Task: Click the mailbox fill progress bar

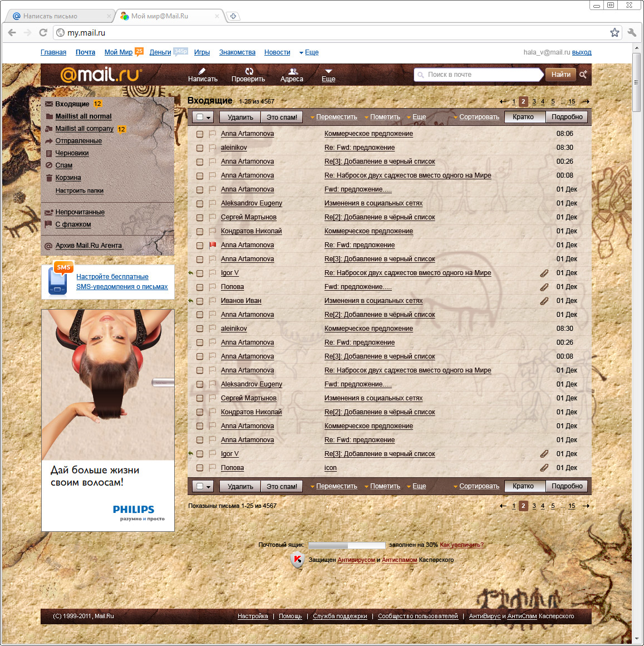Action: [347, 545]
